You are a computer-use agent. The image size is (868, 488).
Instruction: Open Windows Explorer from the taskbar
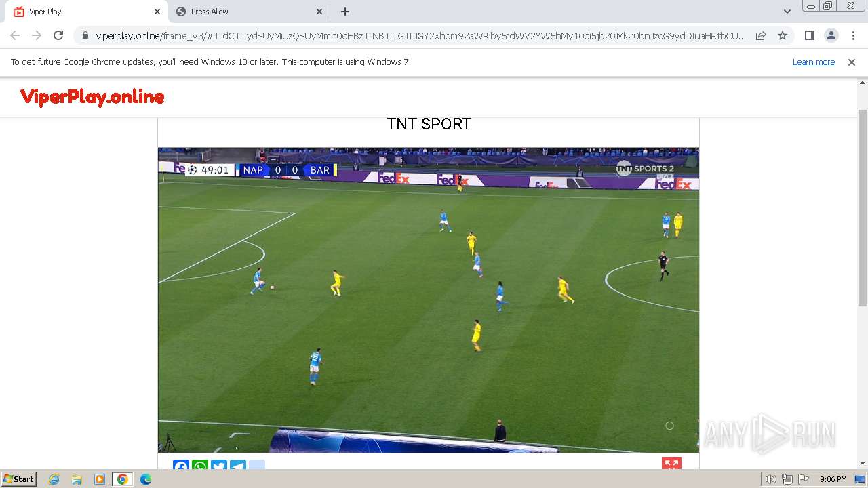[77, 479]
